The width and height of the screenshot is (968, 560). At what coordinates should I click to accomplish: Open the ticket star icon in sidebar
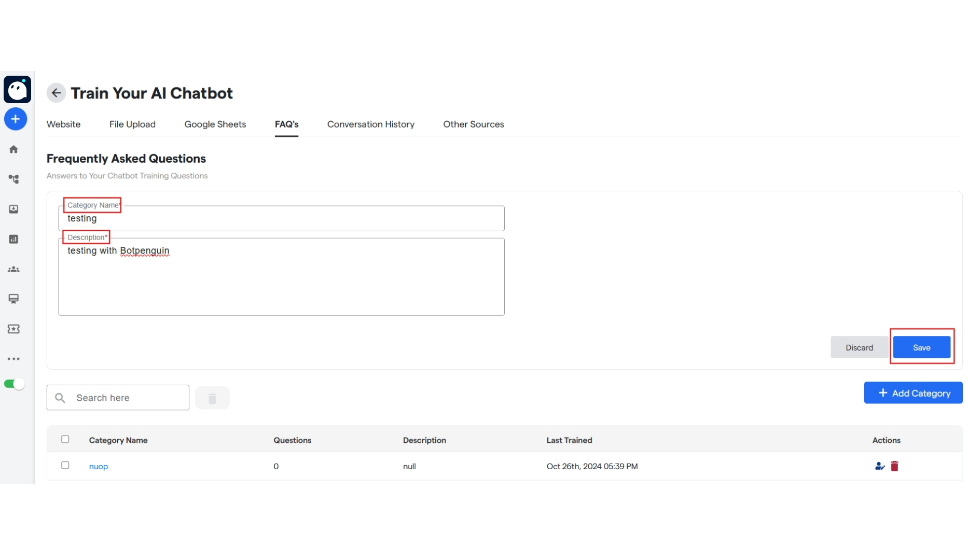(13, 329)
